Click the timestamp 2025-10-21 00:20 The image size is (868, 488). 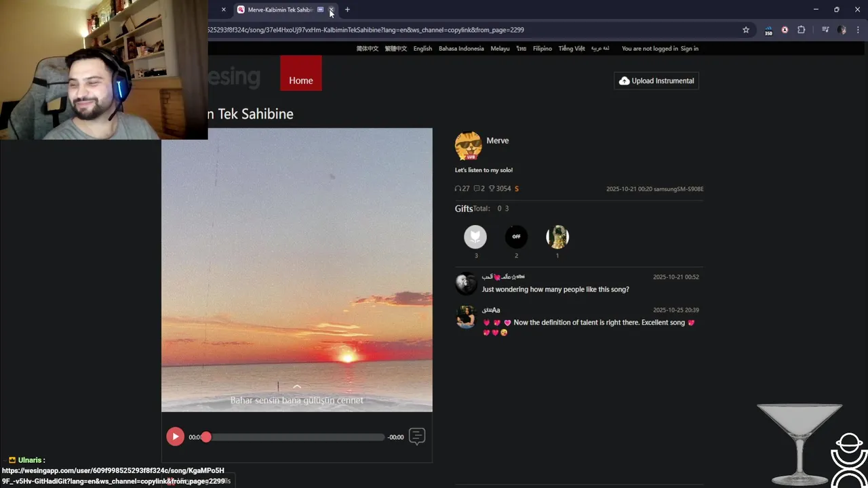click(629, 189)
